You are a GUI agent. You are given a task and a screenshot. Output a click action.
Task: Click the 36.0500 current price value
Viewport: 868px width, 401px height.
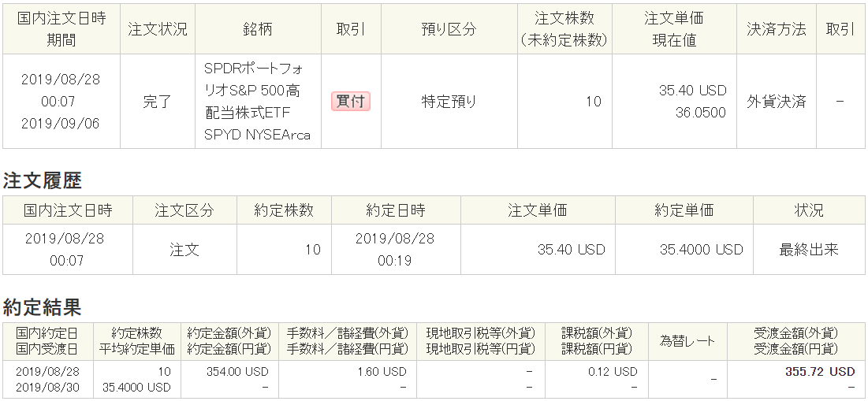click(x=700, y=113)
